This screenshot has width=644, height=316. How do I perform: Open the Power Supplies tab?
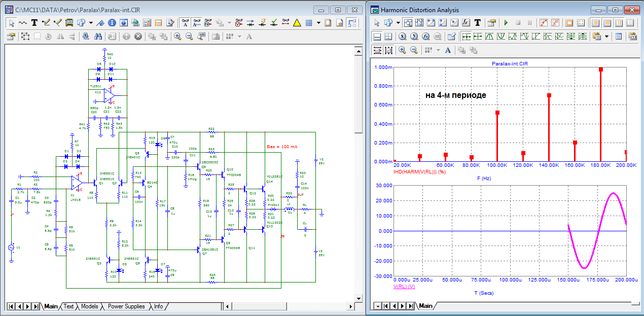pos(126,306)
